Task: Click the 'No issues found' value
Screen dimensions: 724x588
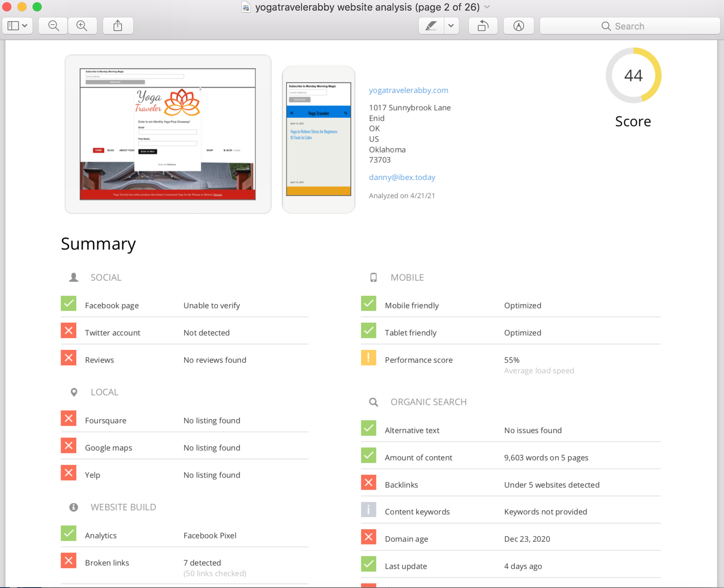Action: [533, 430]
